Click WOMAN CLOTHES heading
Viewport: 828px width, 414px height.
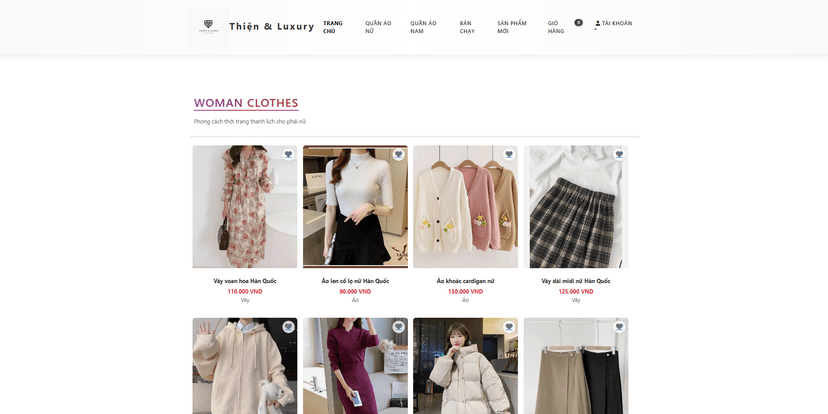pos(246,103)
